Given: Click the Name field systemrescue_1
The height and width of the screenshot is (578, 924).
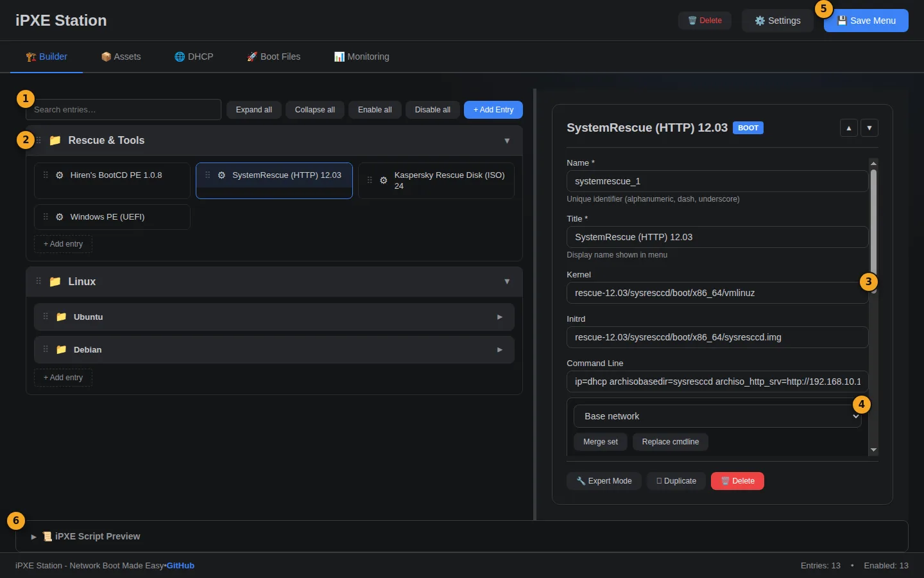Looking at the screenshot, I should click(717, 181).
